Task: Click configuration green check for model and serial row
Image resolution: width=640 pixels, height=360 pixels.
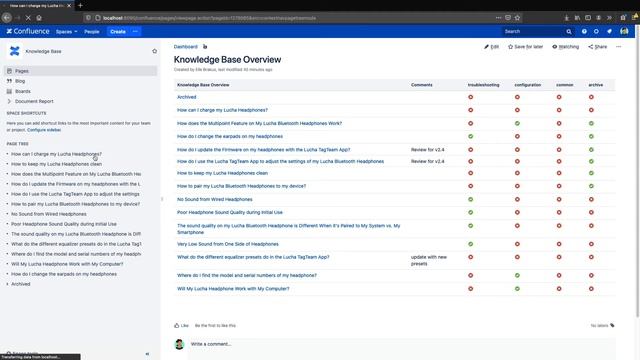Action: click(x=517, y=276)
